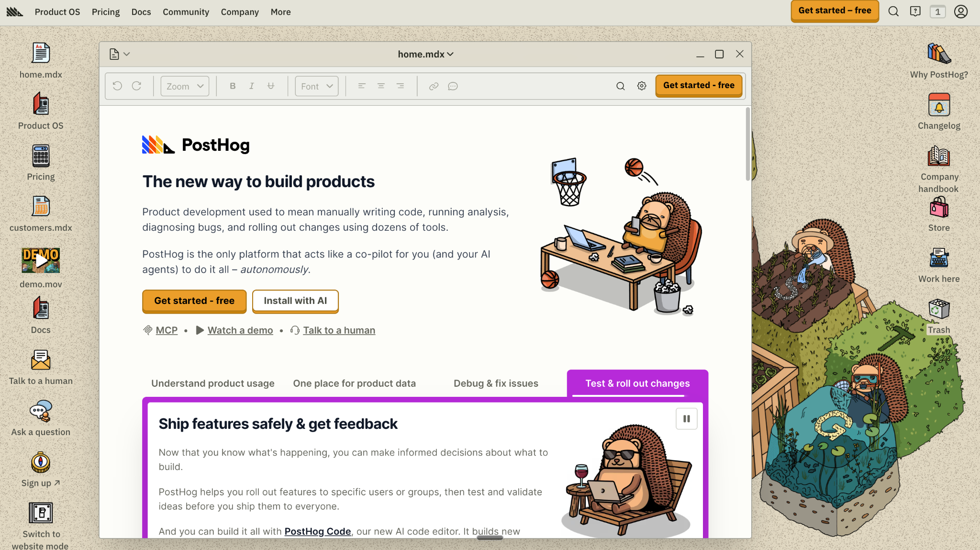Click toolbar Get started - free button
This screenshot has width=980, height=550.
tap(699, 86)
